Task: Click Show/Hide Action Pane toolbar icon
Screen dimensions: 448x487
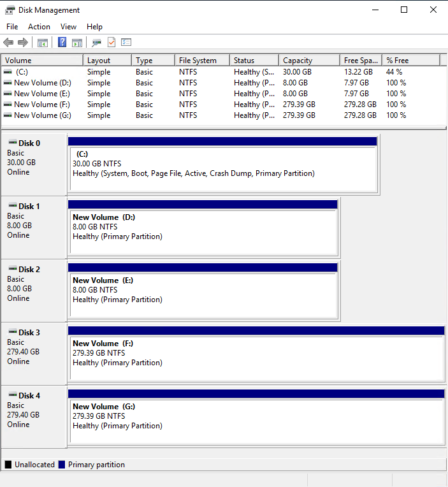Action: (77, 43)
